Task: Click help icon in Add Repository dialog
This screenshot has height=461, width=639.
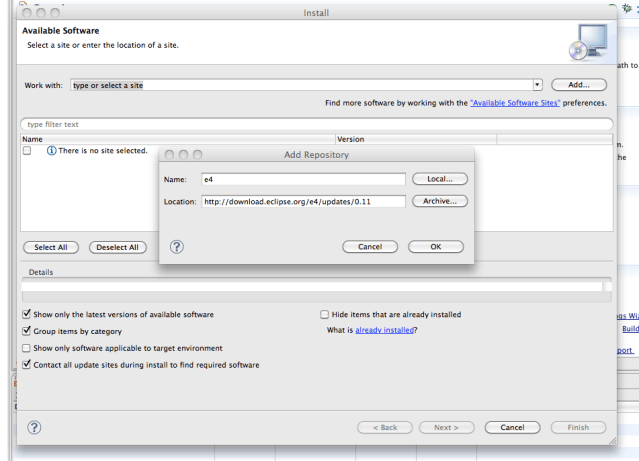Action: click(177, 247)
